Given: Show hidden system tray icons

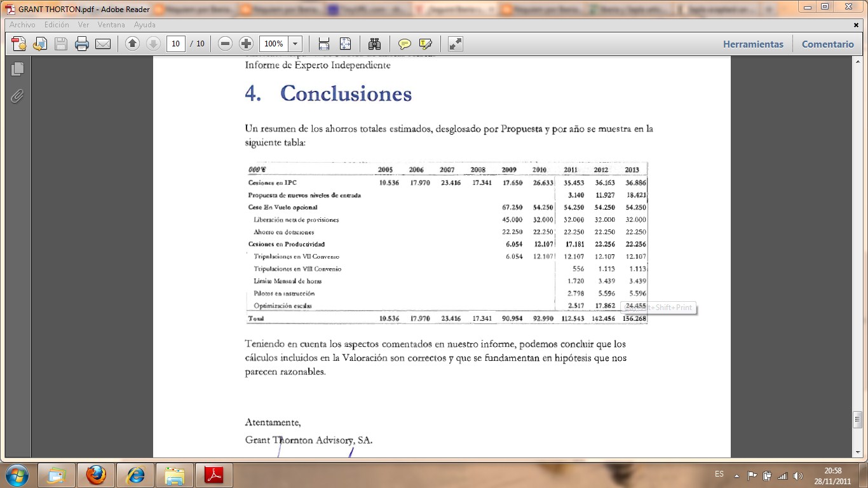Looking at the screenshot, I should click(x=736, y=475).
